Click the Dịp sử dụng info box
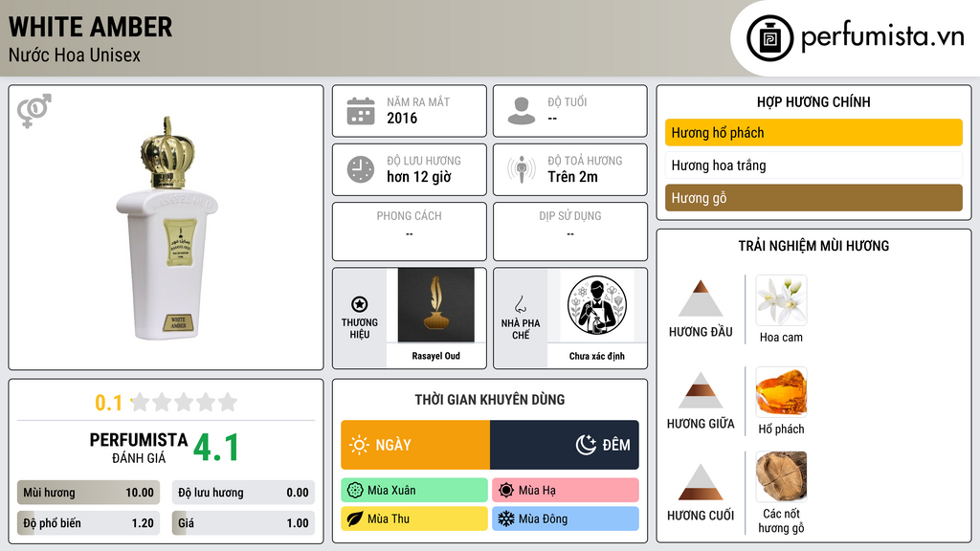Viewport: 980px width, 551px height. 570,231
